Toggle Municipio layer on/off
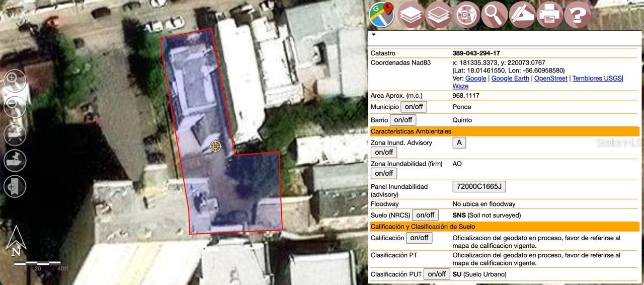This screenshot has width=644, height=285. click(414, 107)
